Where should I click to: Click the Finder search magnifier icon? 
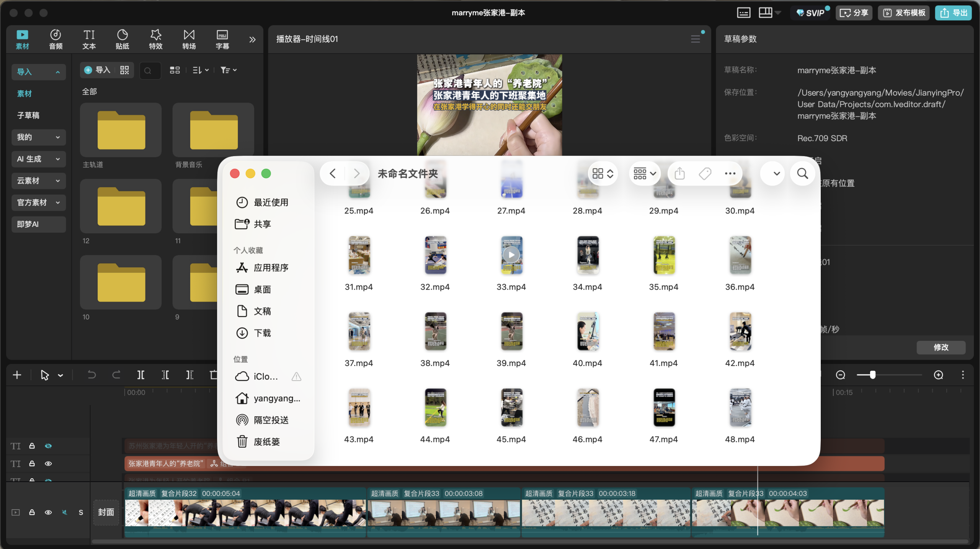802,174
